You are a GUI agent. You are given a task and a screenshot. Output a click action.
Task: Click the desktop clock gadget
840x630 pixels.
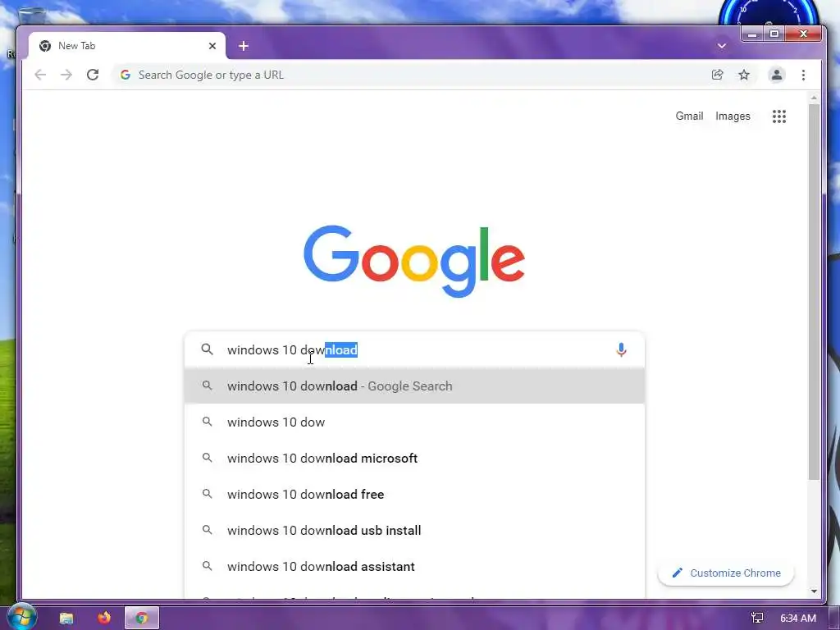click(x=768, y=13)
